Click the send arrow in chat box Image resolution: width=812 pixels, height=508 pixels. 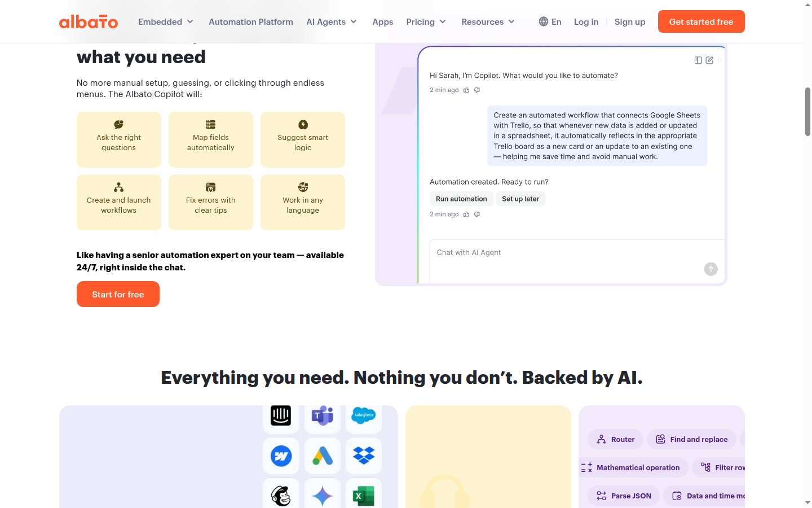point(711,269)
